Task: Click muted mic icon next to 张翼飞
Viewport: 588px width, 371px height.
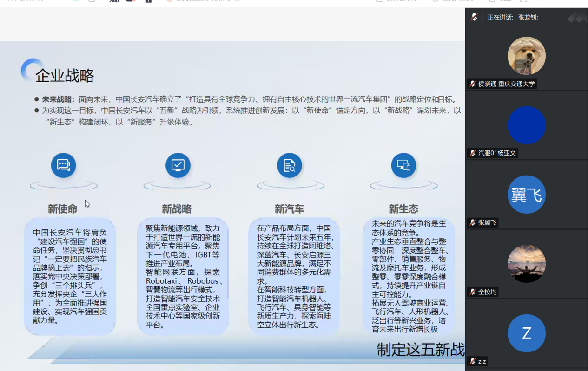Action: point(473,223)
